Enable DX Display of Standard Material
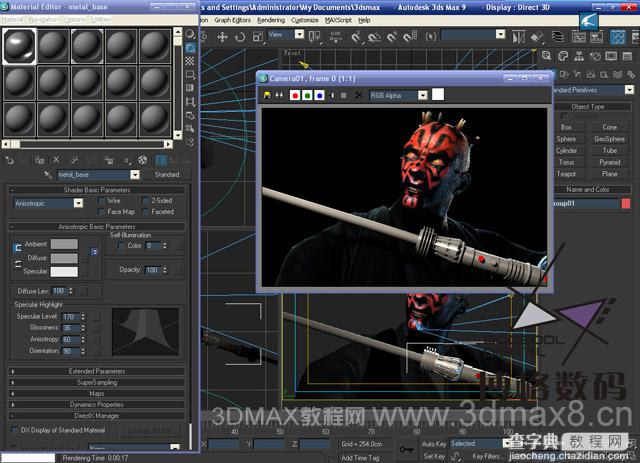640x463 pixels. (14, 430)
